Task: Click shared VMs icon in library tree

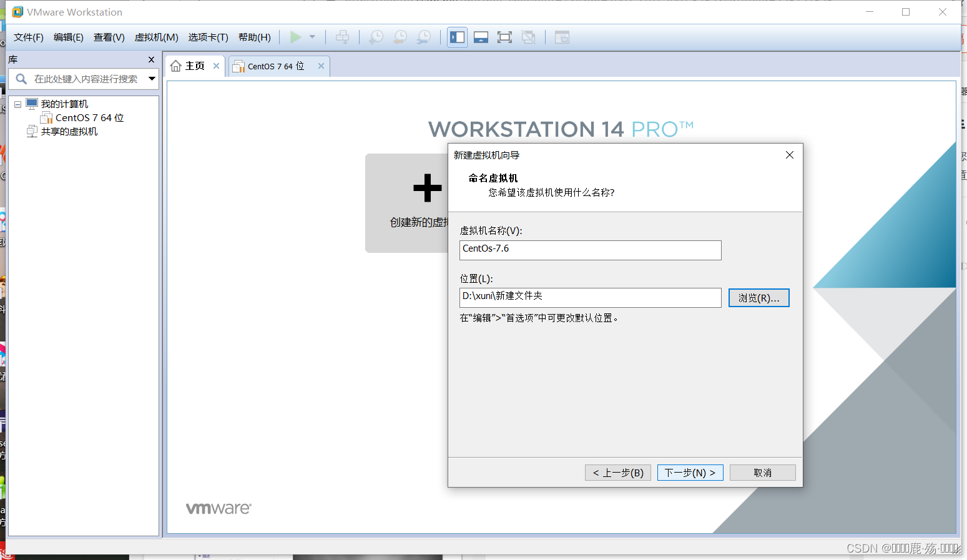Action: pos(32,131)
